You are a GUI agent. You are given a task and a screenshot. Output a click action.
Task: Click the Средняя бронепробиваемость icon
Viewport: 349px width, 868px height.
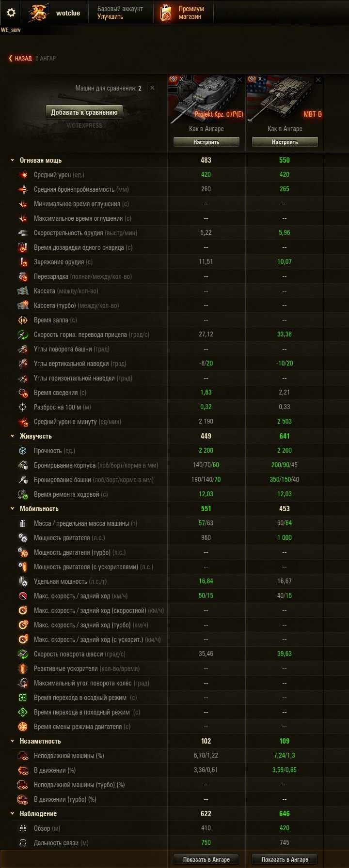23,189
